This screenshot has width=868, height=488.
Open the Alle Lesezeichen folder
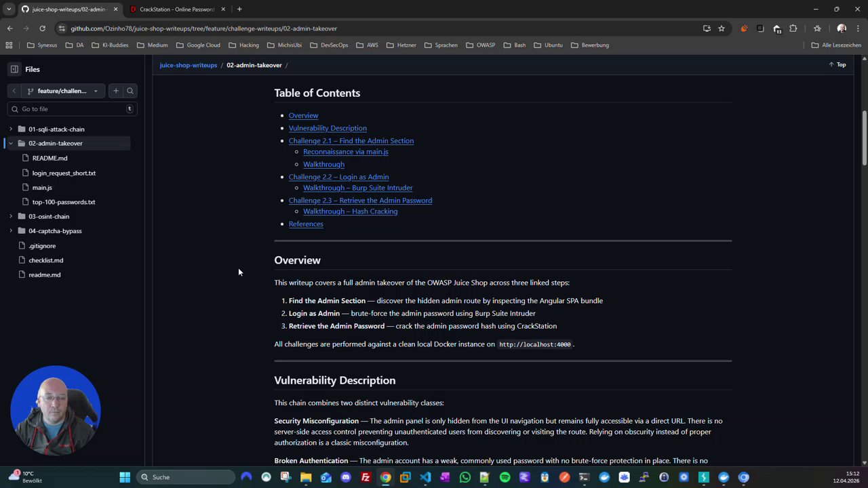pos(836,45)
